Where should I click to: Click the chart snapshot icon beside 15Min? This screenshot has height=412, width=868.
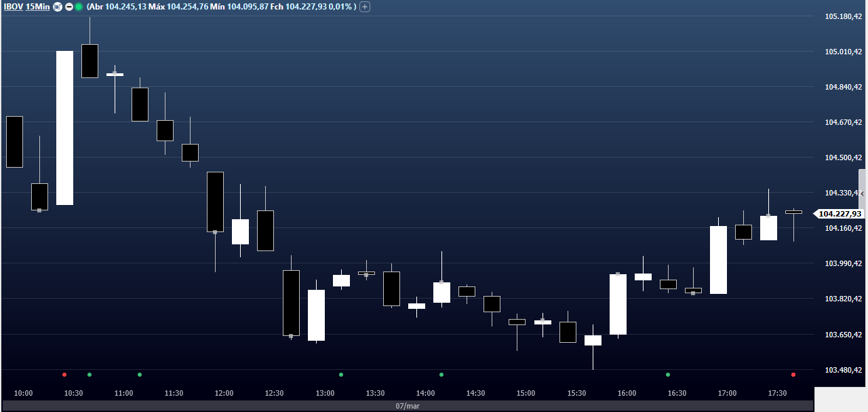[x=58, y=7]
